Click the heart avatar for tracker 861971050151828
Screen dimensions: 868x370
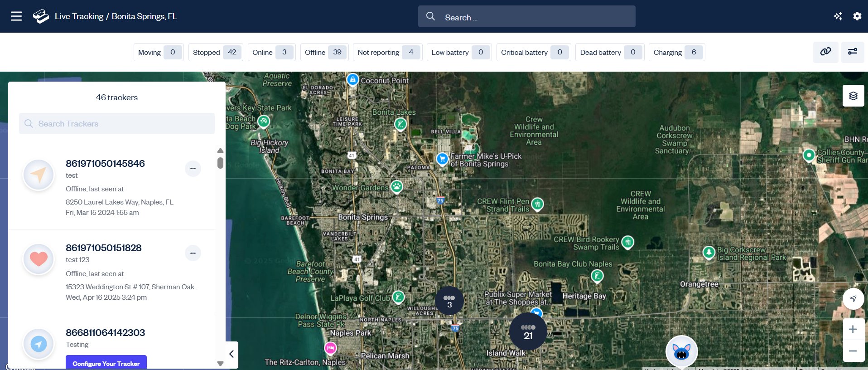click(x=39, y=259)
